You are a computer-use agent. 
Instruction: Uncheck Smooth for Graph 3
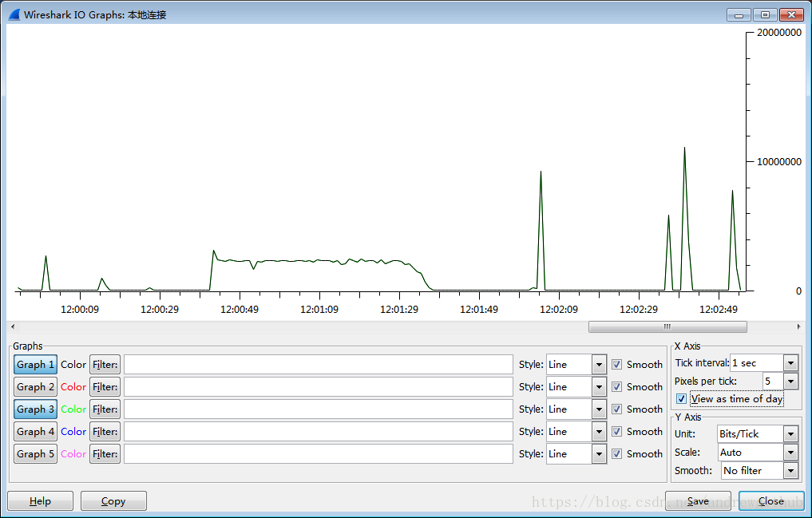[x=616, y=409]
